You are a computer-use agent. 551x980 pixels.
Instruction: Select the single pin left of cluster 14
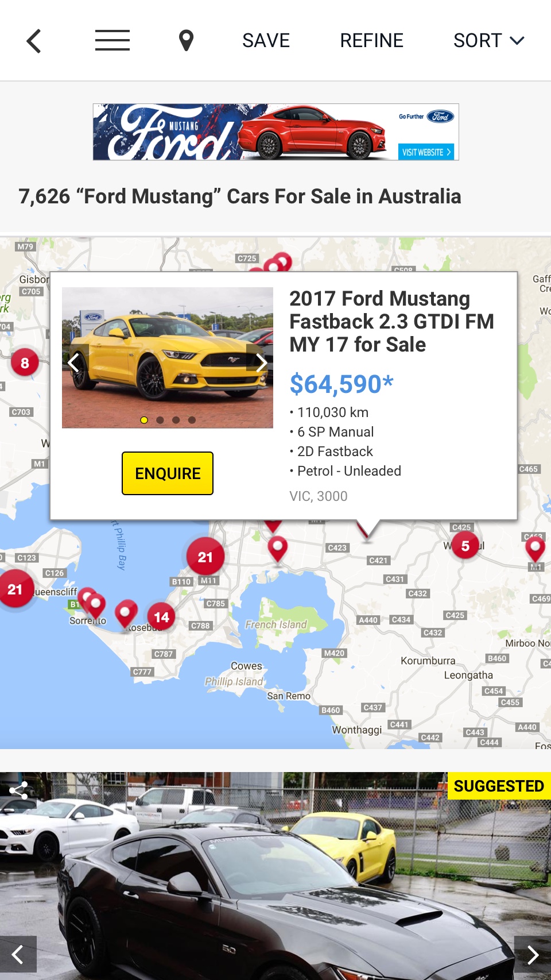126,614
